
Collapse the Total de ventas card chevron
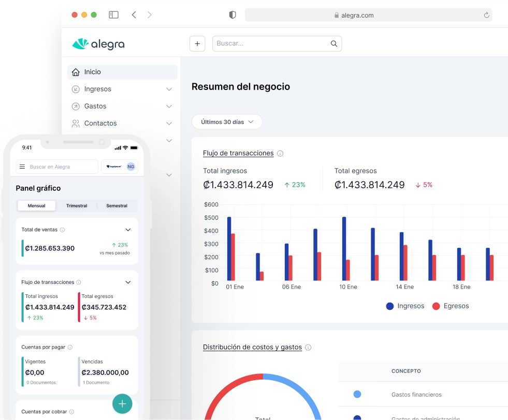point(128,230)
